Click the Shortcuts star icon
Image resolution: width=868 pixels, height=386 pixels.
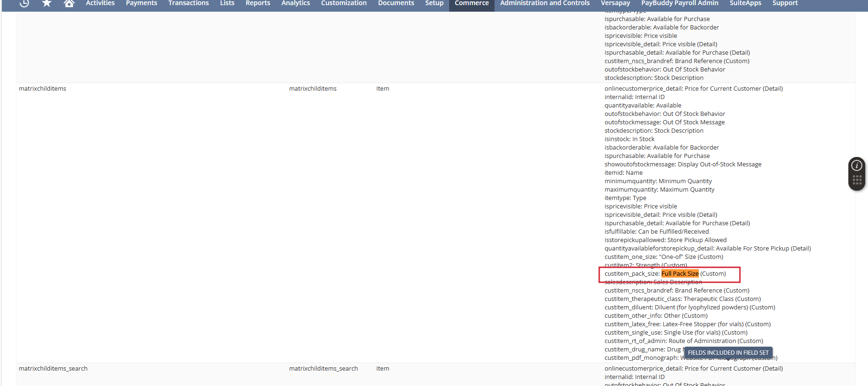(47, 3)
